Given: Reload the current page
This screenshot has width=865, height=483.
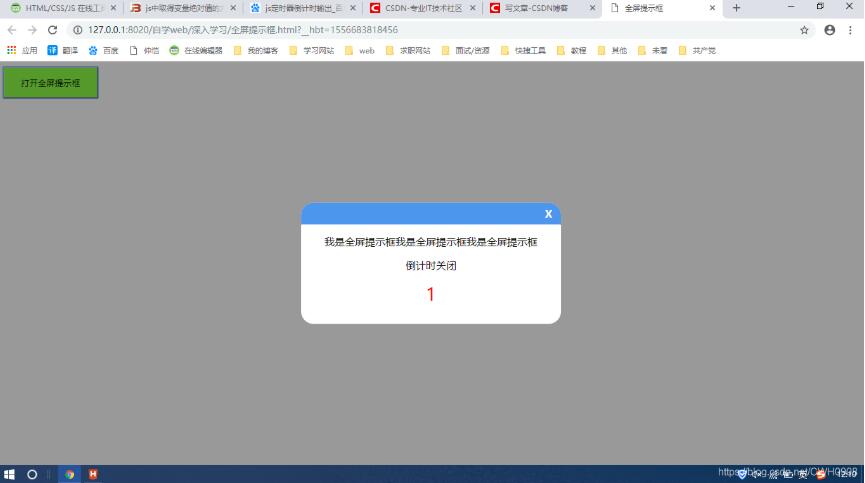Looking at the screenshot, I should tap(52, 30).
